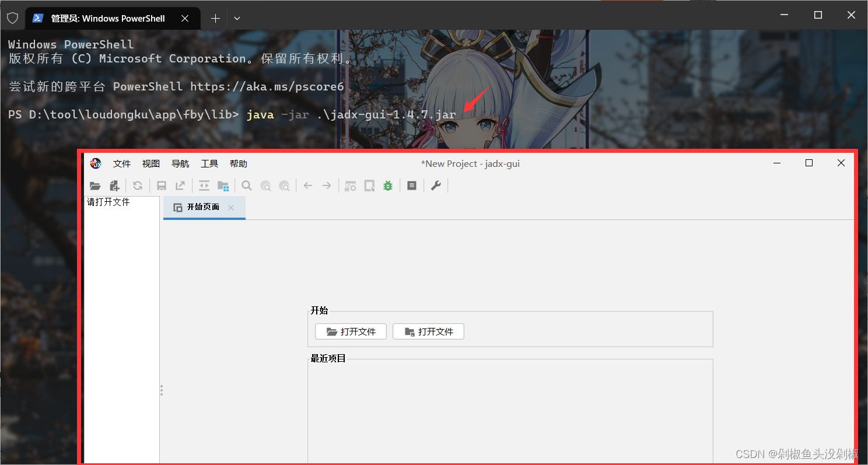The image size is (868, 465).
Task: Click the reload toolbar icon
Action: pos(138,186)
